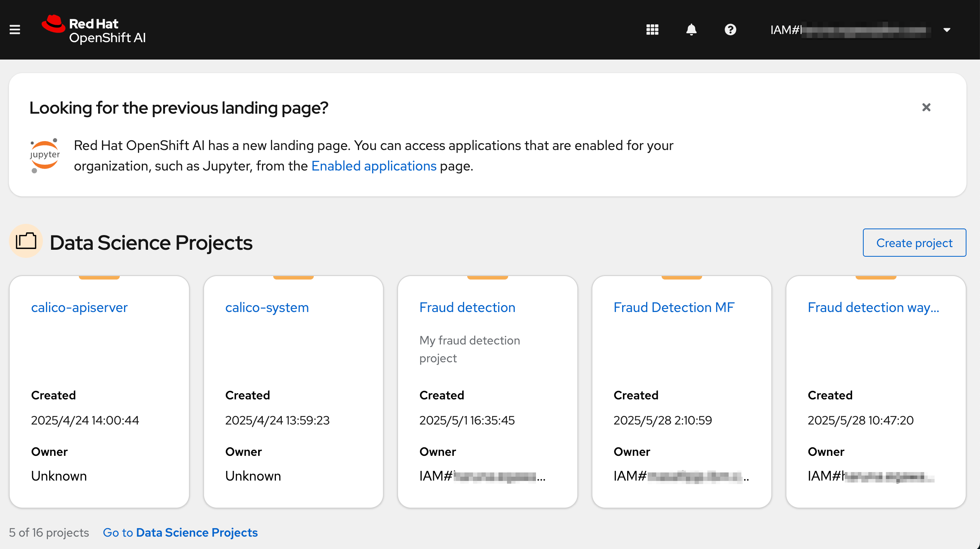This screenshot has height=549, width=980.
Task: Click the Jupyter icon in the banner
Action: (45, 155)
